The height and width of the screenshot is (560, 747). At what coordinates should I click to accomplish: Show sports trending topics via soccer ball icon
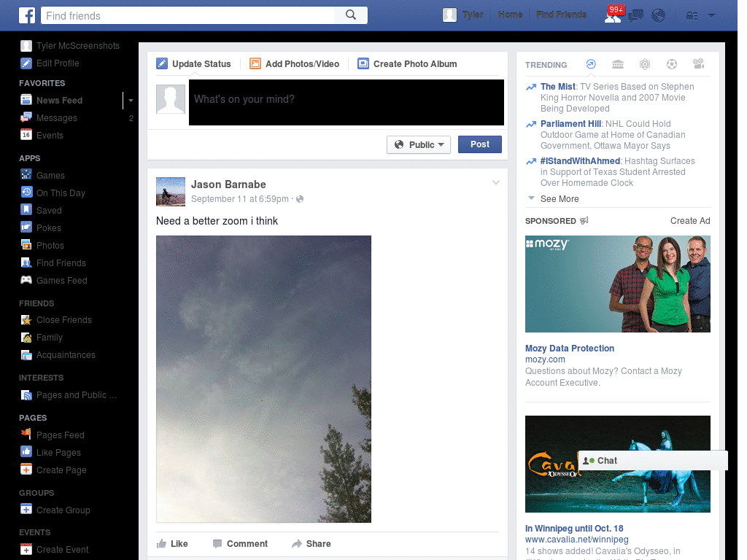(x=672, y=64)
